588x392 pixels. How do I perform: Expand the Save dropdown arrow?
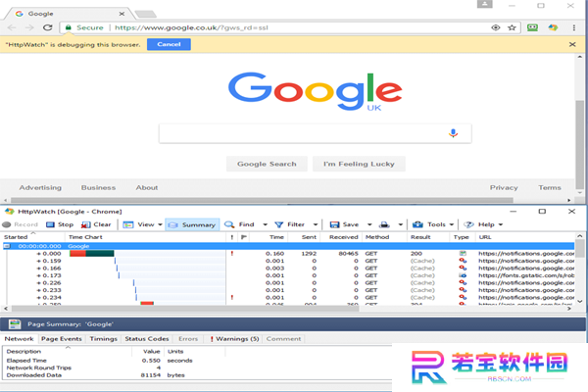369,224
